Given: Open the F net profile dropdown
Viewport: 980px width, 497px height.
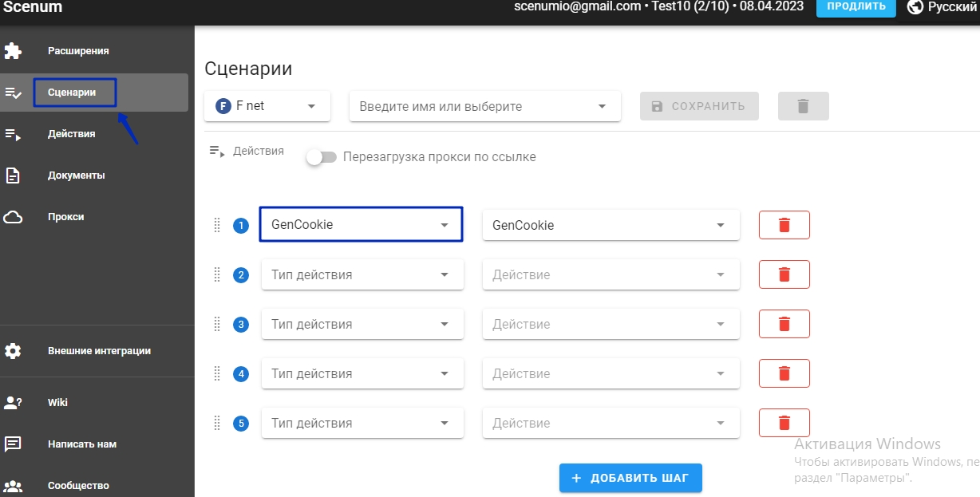Looking at the screenshot, I should coord(267,106).
